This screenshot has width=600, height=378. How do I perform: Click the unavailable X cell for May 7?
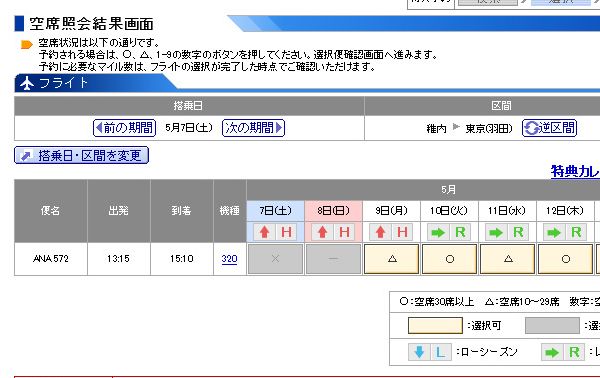tap(276, 259)
